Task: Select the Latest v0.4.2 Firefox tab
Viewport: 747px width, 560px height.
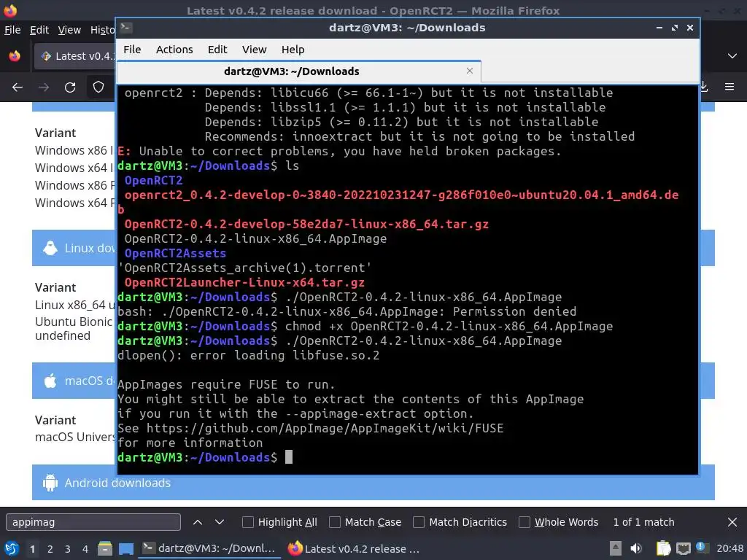Action: coord(76,56)
